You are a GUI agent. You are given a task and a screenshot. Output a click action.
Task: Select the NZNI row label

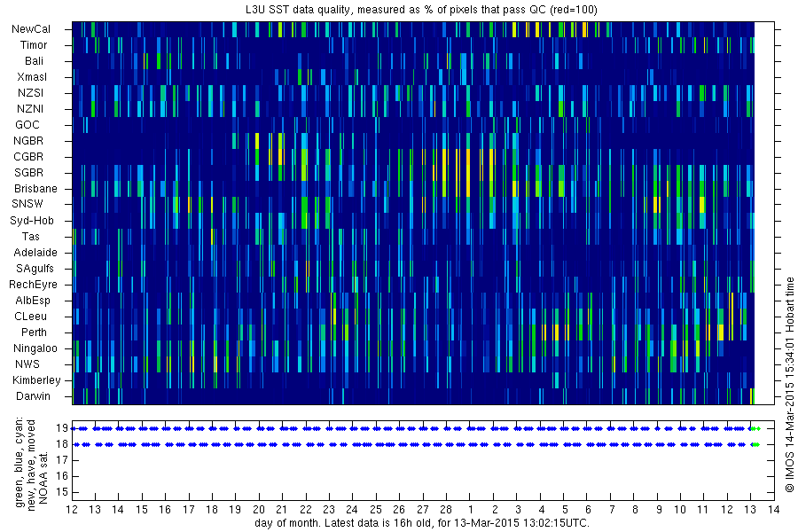(x=30, y=108)
